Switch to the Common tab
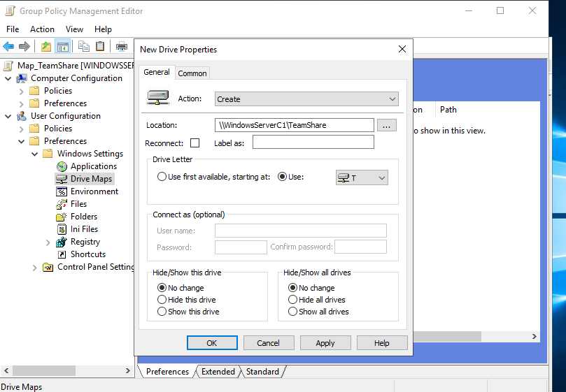This screenshot has height=392, width=566. pyautogui.click(x=192, y=73)
